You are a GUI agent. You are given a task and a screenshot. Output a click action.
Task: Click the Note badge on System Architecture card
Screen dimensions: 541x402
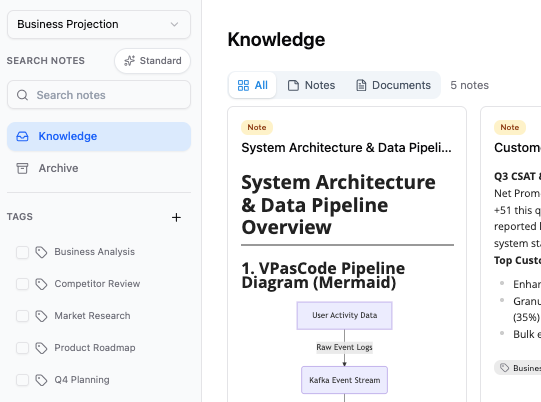(257, 127)
